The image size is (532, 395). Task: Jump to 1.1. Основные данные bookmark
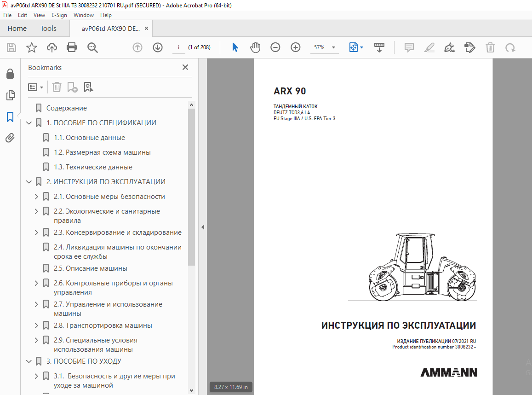pos(89,138)
